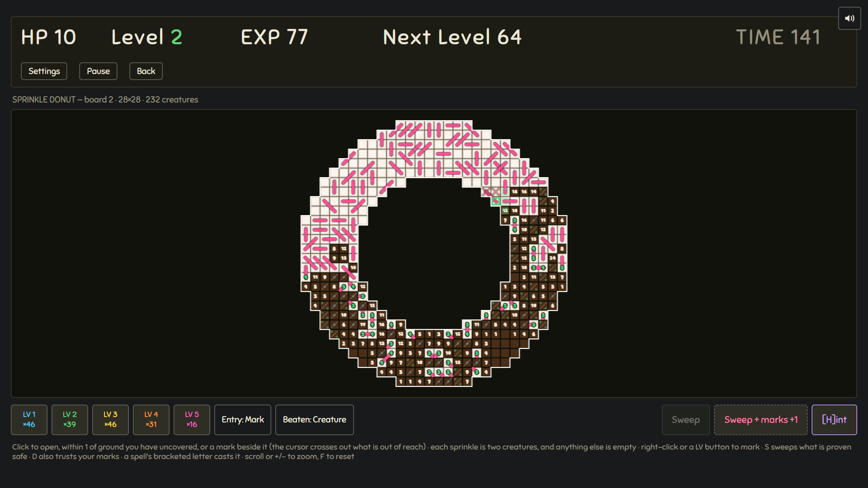This screenshot has width=868, height=488.
Task: Click the Next Level 64 indicator
Action: coord(452,37)
